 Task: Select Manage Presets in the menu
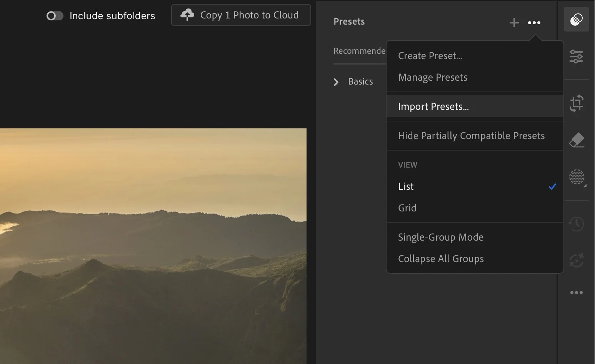(433, 77)
